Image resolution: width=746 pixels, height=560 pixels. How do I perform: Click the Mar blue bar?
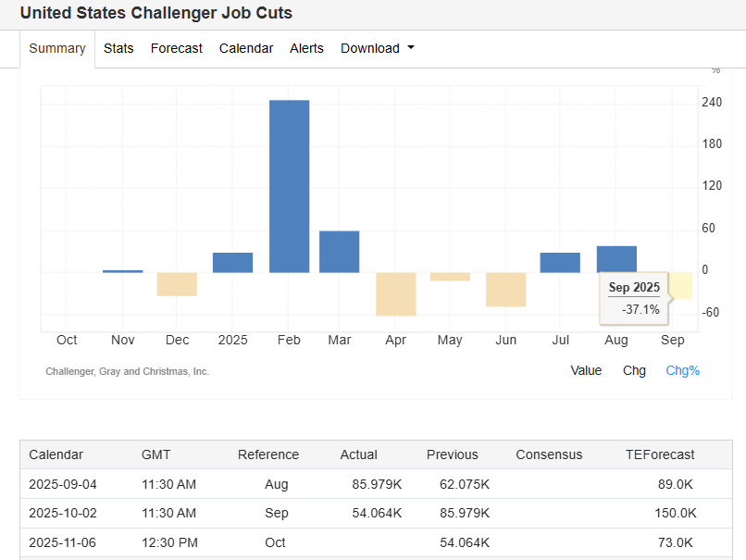tap(339, 252)
